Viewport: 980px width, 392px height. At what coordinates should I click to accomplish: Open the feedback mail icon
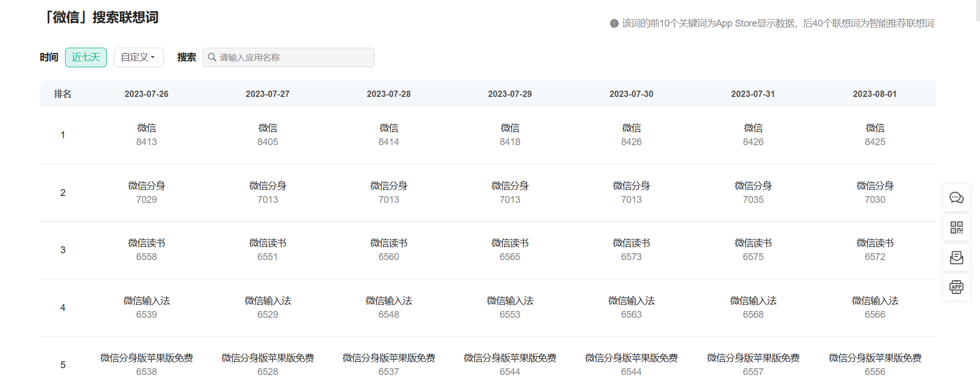tap(956, 258)
